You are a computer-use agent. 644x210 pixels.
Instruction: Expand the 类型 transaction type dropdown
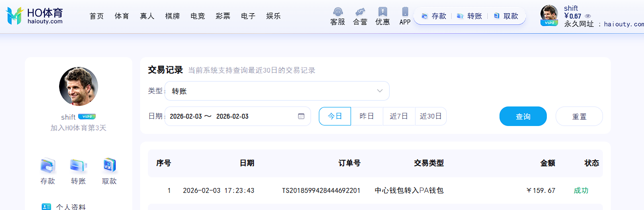[x=277, y=91]
